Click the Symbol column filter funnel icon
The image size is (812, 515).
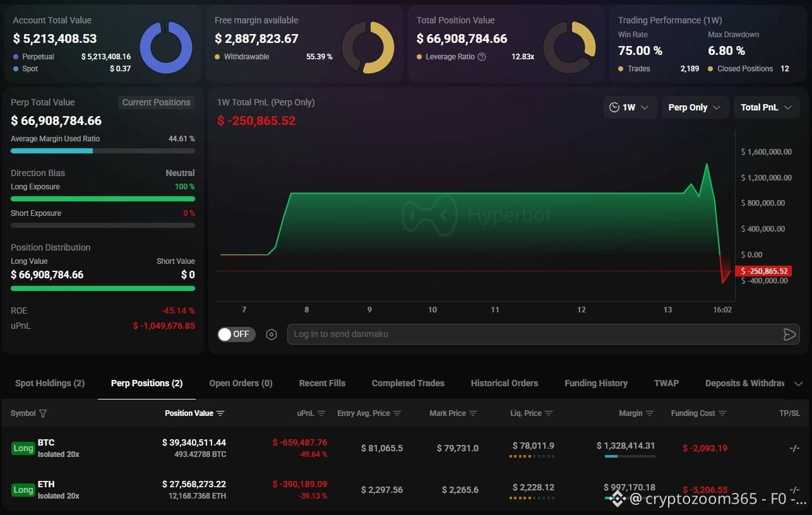pyautogui.click(x=43, y=413)
